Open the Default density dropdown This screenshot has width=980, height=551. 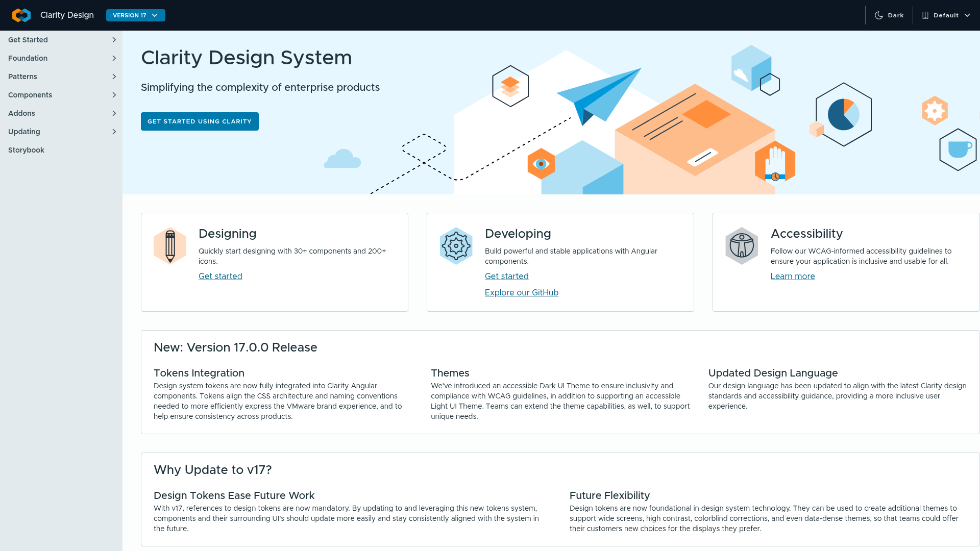point(946,15)
